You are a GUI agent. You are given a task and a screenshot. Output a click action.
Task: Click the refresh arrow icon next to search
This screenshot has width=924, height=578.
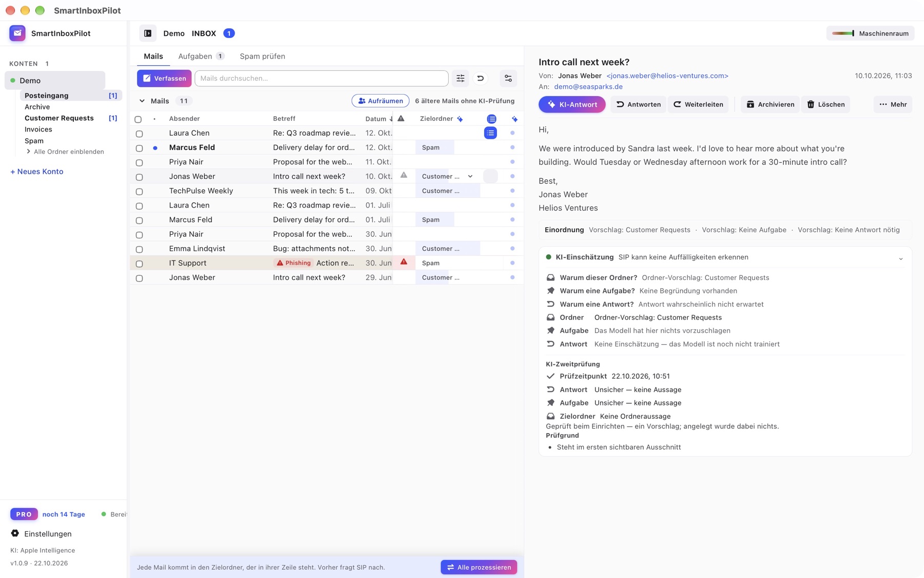pos(480,78)
